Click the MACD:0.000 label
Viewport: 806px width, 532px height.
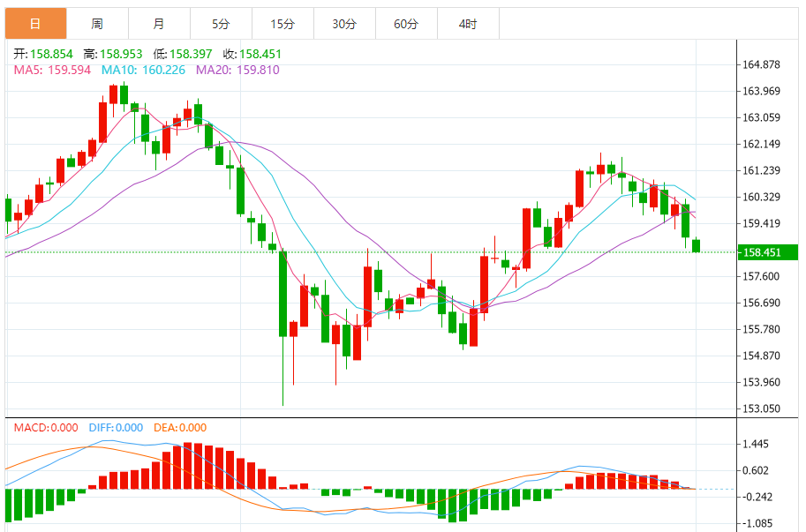point(46,428)
